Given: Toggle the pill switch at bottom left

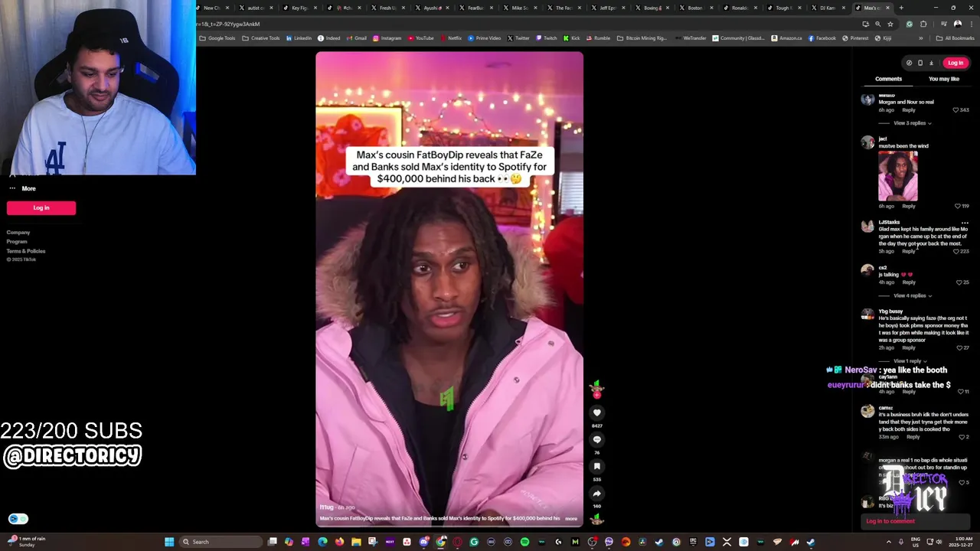Looking at the screenshot, I should coord(18,519).
